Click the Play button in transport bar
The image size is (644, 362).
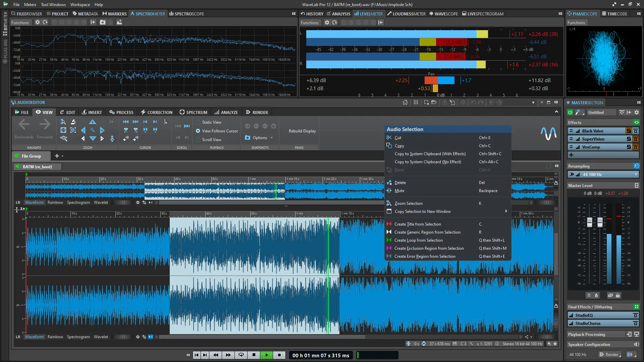(267, 355)
